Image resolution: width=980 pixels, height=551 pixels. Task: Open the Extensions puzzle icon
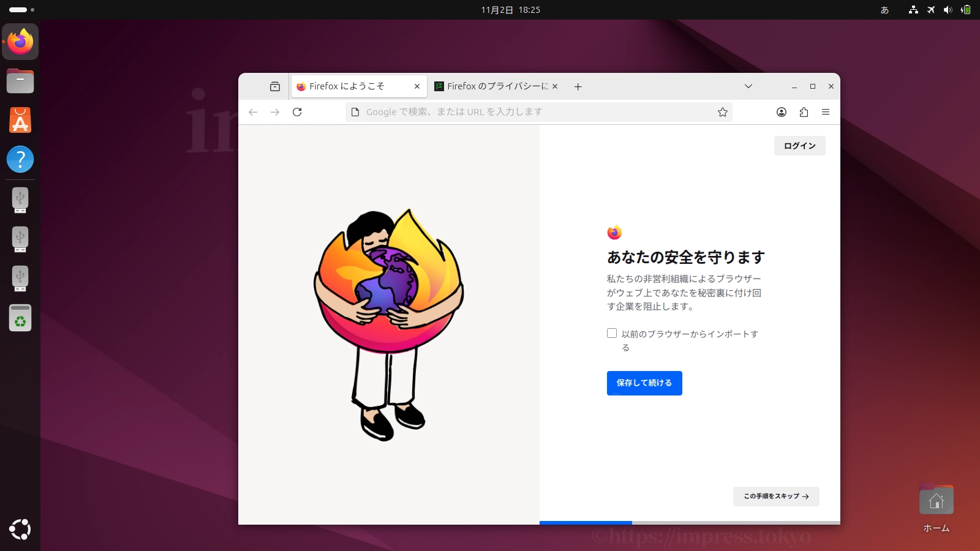click(x=804, y=112)
